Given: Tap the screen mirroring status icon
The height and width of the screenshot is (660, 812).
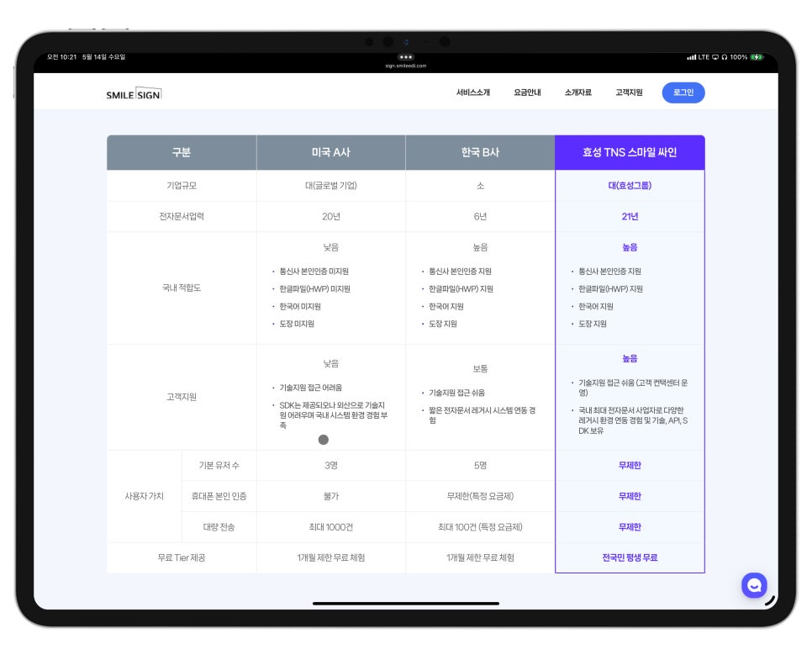Looking at the screenshot, I should click(x=714, y=57).
